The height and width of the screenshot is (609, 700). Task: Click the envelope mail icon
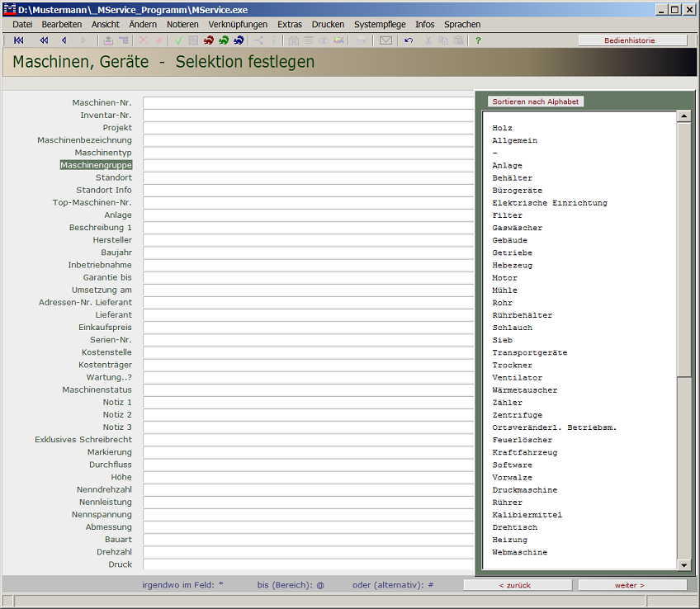pyautogui.click(x=385, y=40)
